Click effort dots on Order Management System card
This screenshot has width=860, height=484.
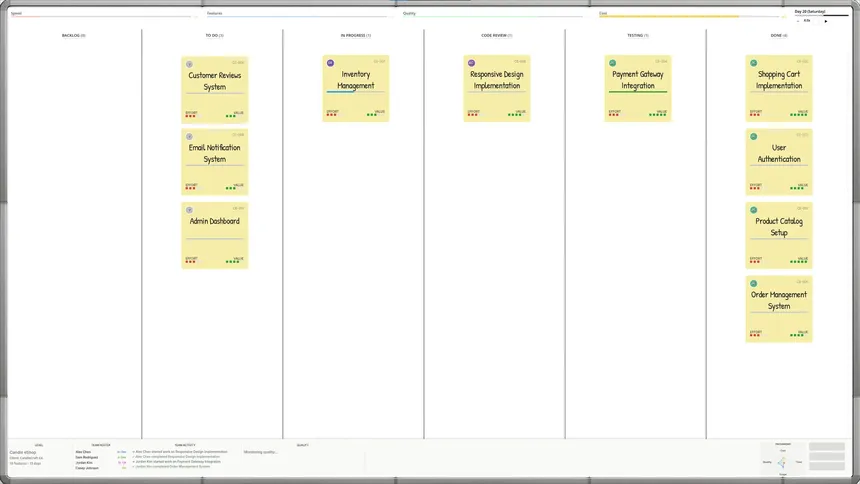pos(755,335)
